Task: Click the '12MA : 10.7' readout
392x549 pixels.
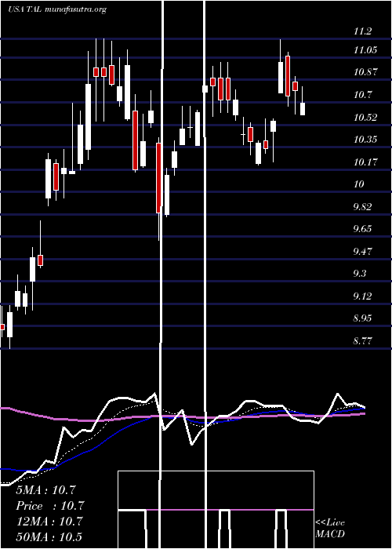Action: (49, 522)
